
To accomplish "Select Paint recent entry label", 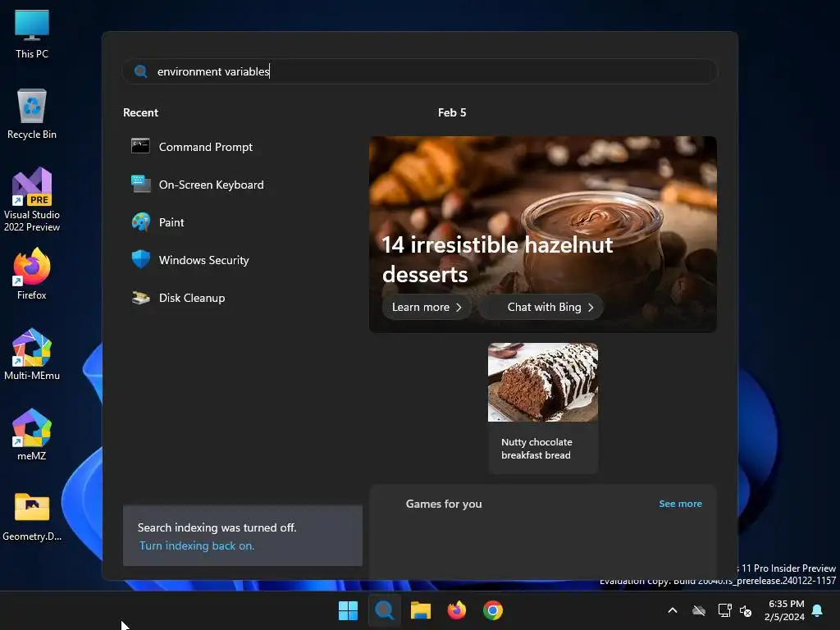I will (171, 222).
